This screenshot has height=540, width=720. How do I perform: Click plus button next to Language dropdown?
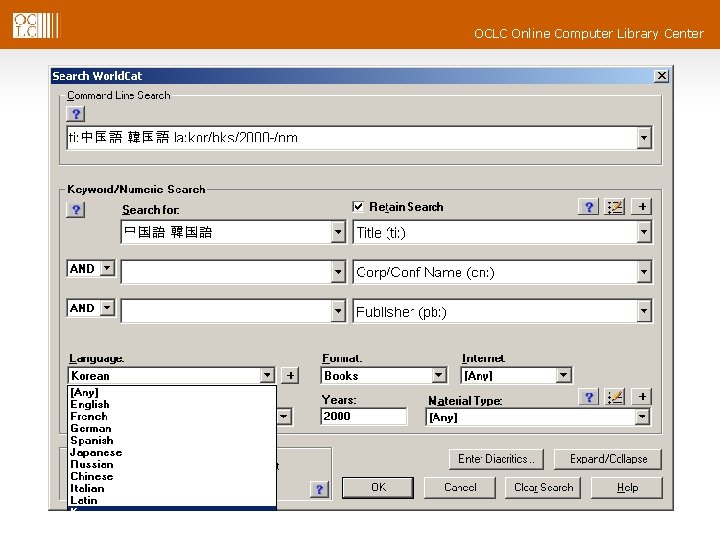[x=290, y=376]
